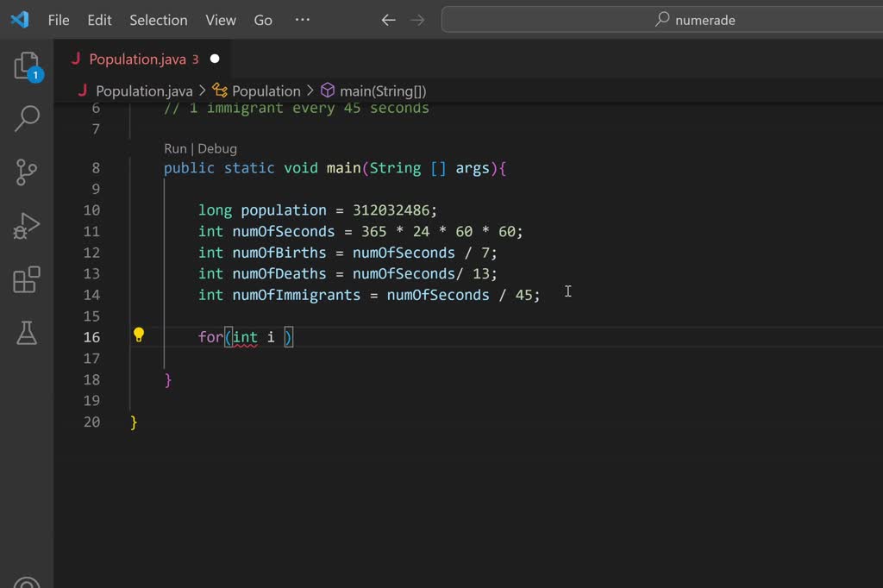Open the Extensions view icon
This screenshot has height=588, width=883.
[x=27, y=279]
